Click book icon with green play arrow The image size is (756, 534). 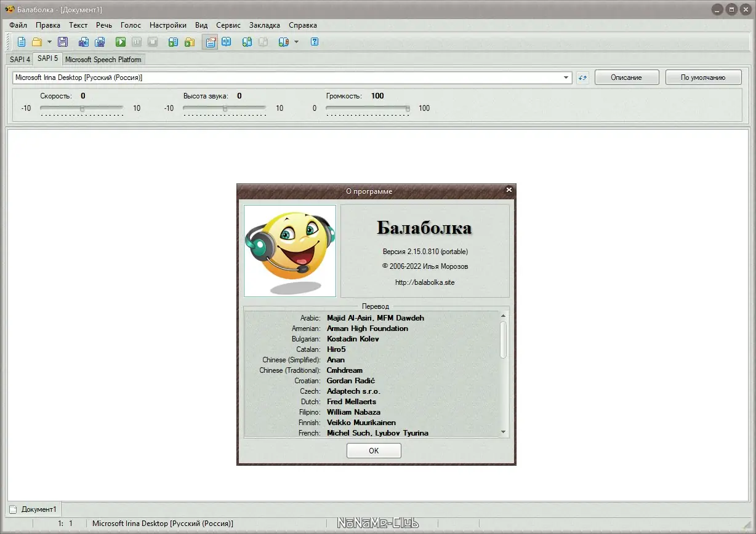[x=174, y=42]
